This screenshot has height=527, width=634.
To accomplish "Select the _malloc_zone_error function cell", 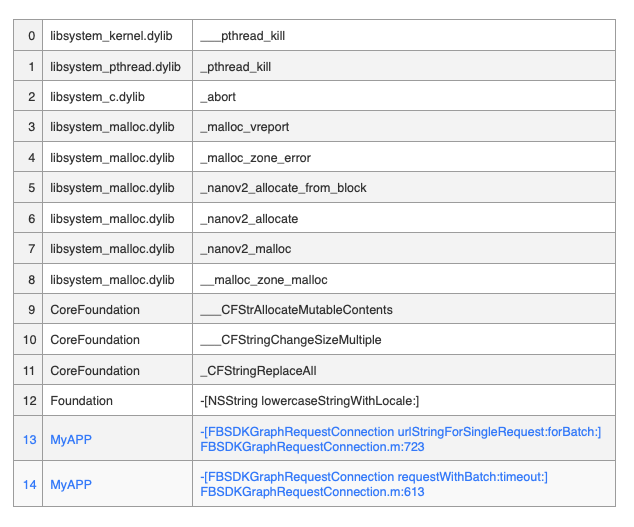I will point(404,157).
